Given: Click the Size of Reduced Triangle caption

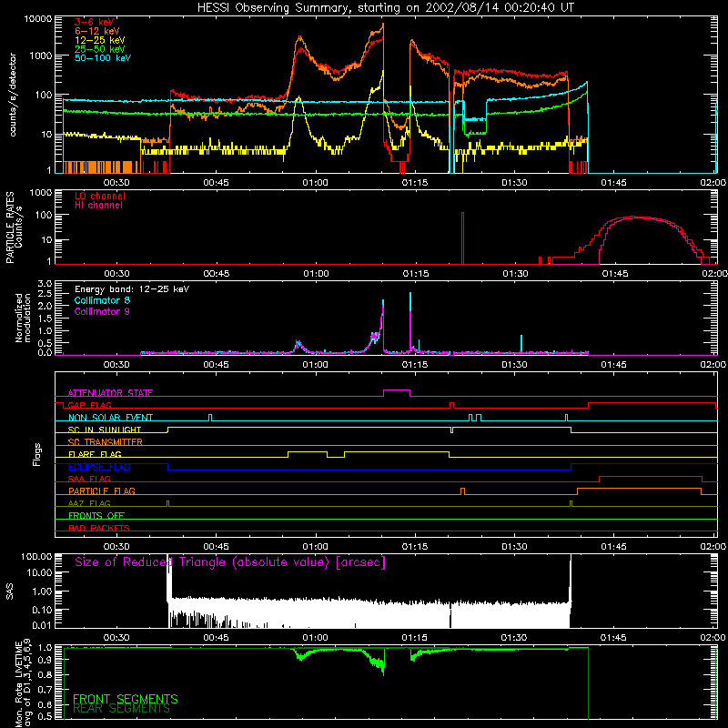Looking at the screenshot, I should [x=230, y=562].
